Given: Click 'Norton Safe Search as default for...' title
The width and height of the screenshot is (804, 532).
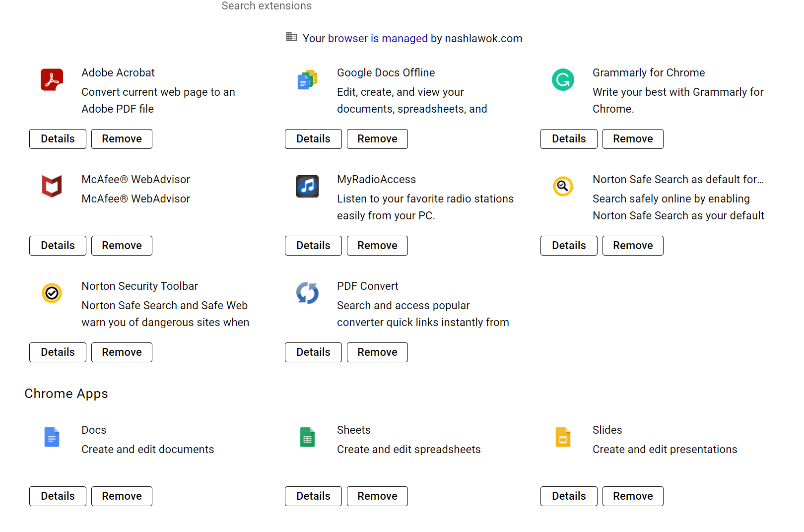Looking at the screenshot, I should [678, 179].
